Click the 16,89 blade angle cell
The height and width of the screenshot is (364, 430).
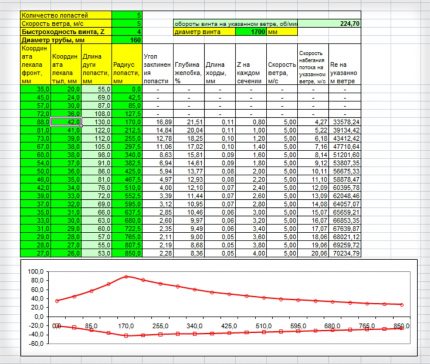click(158, 122)
